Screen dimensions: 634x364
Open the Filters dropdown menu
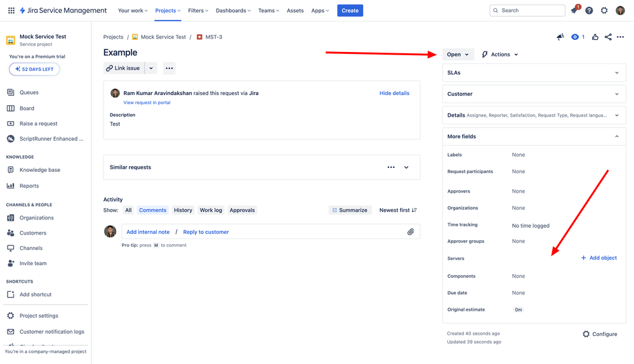[198, 11]
